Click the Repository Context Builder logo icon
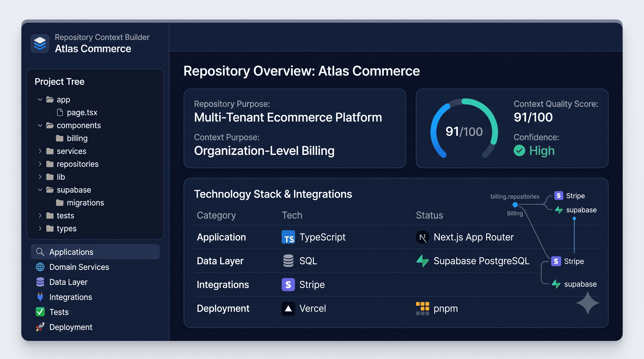Image resolution: width=644 pixels, height=359 pixels. coord(40,43)
